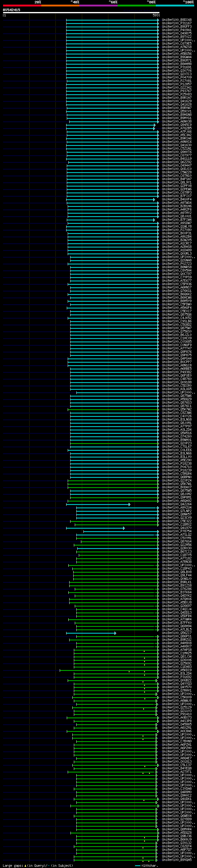Select the UniRef100_O45865 entry
Image resolution: width=197 pixels, height=868 pixels.
click(177, 725)
